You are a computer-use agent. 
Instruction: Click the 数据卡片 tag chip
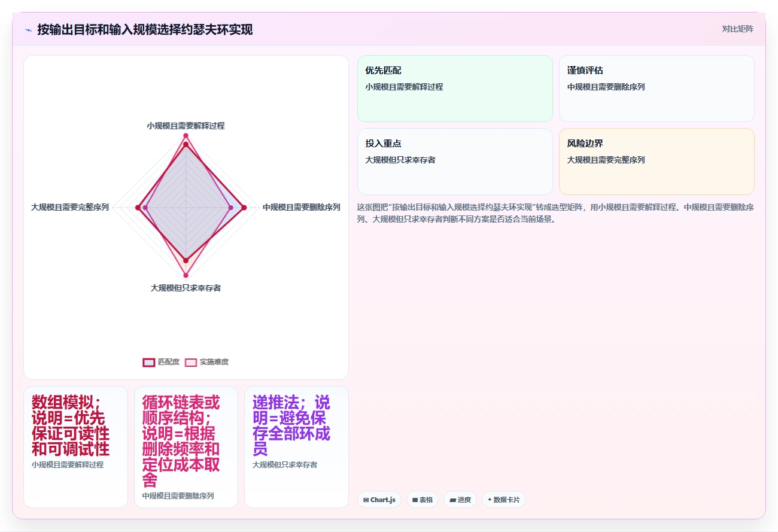pyautogui.click(x=504, y=500)
